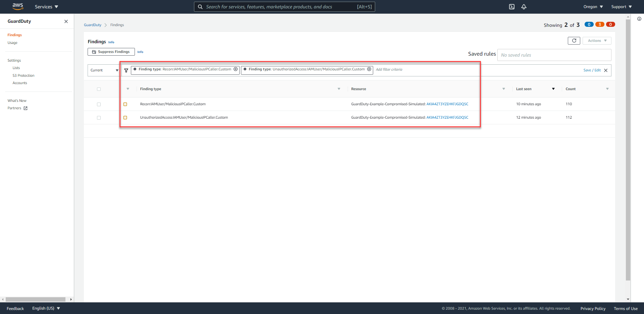Toggle the select-all findings checkbox
This screenshot has height=314, width=644.
tap(99, 89)
